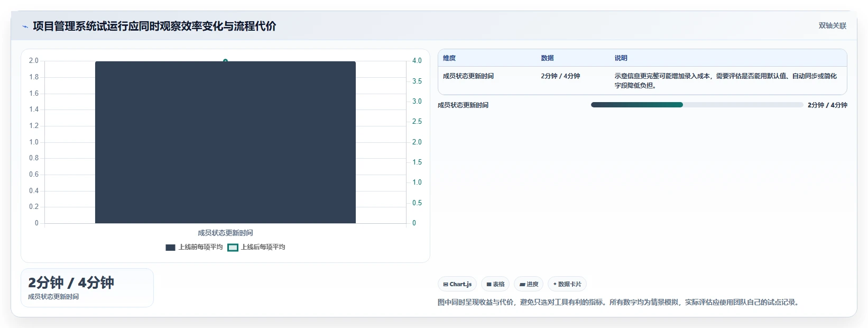Click the dark bar in the chart
This screenshot has width=868, height=328.
coord(225,142)
